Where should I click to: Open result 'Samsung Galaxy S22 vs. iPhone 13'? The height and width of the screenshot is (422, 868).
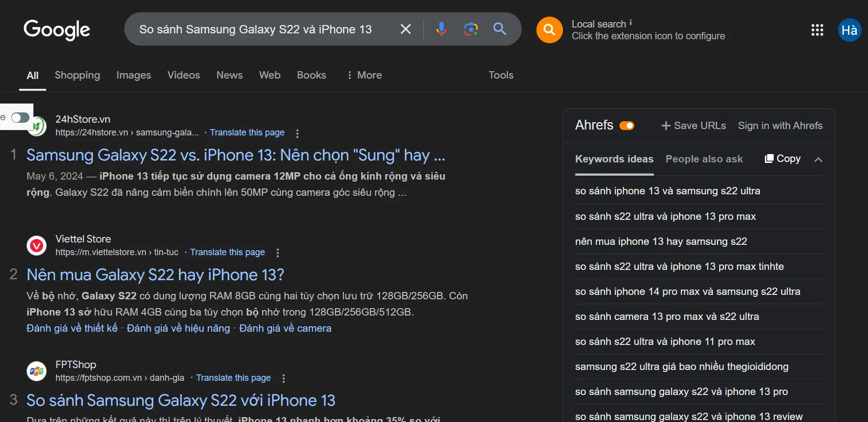pos(236,155)
